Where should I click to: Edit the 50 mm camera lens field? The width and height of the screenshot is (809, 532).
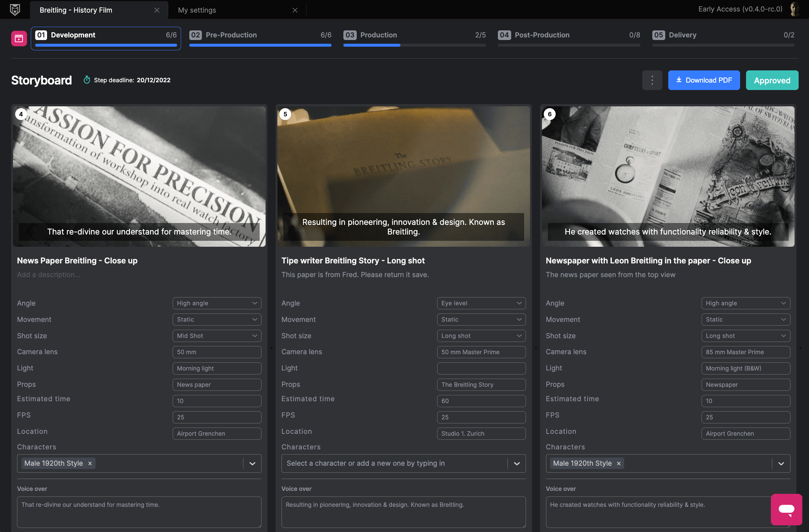(x=217, y=352)
